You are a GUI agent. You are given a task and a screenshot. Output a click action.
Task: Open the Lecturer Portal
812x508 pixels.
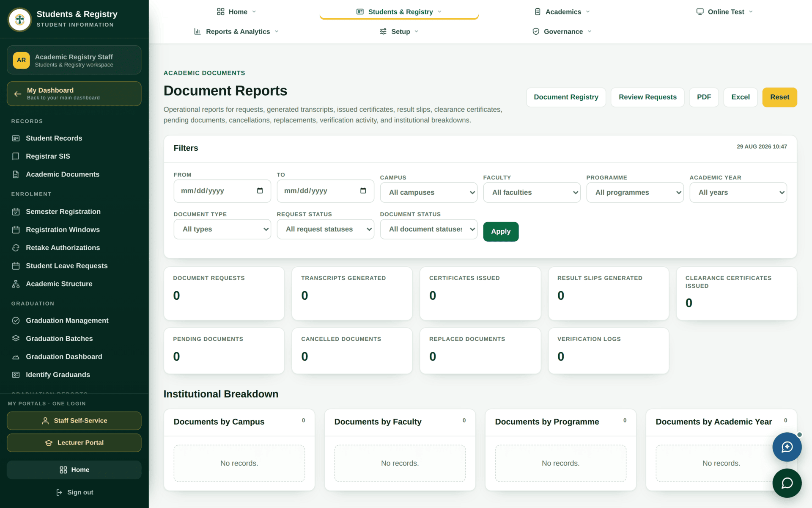[74, 443]
